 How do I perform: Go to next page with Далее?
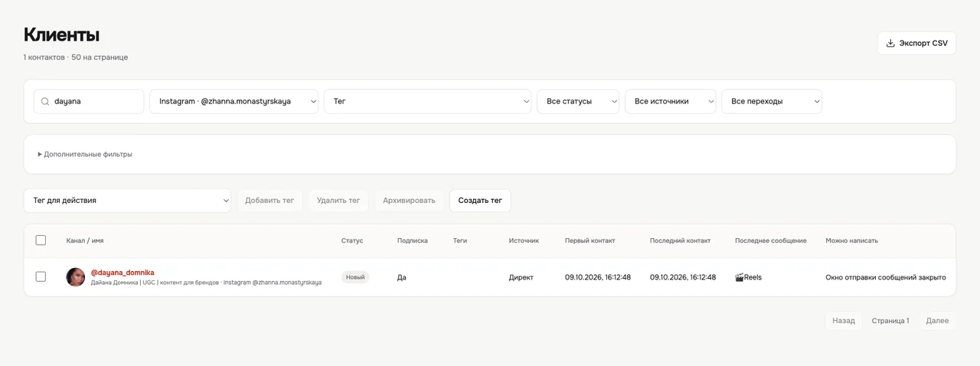coord(937,321)
